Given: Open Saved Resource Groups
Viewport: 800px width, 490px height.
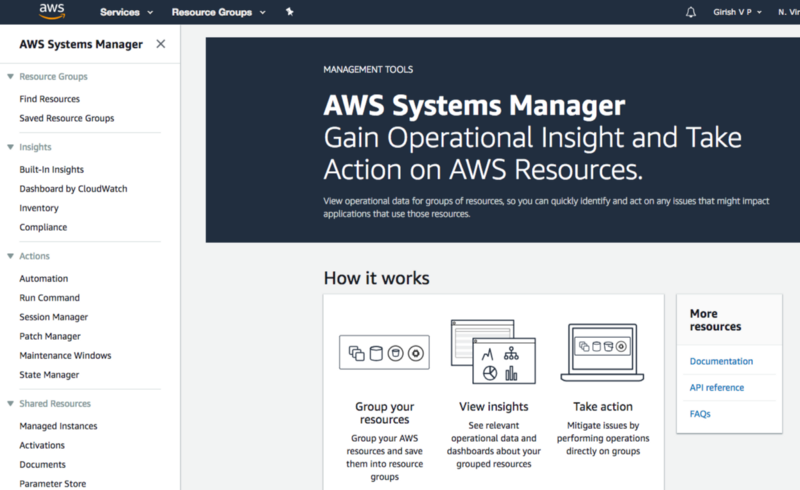Looking at the screenshot, I should pyautogui.click(x=67, y=118).
